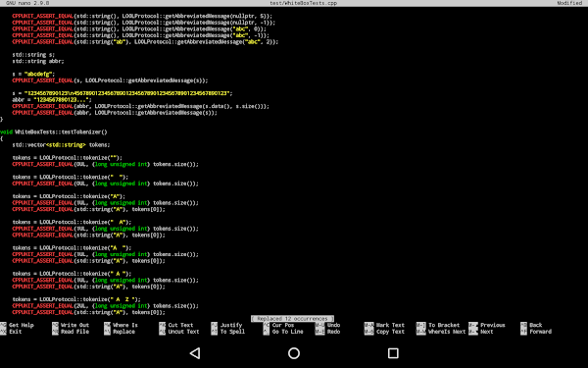
Task: Click the Uncut Text shortcut
Action: 179,332
